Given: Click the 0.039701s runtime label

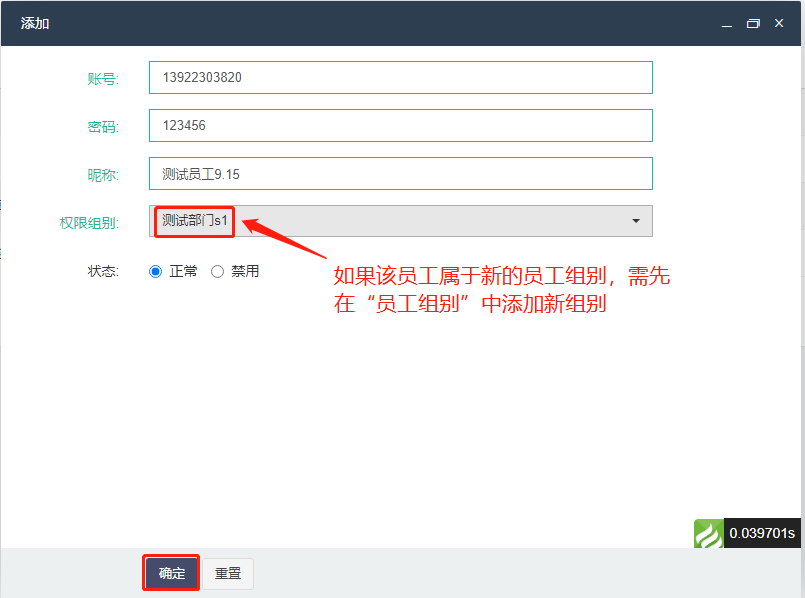Looking at the screenshot, I should tap(762, 533).
